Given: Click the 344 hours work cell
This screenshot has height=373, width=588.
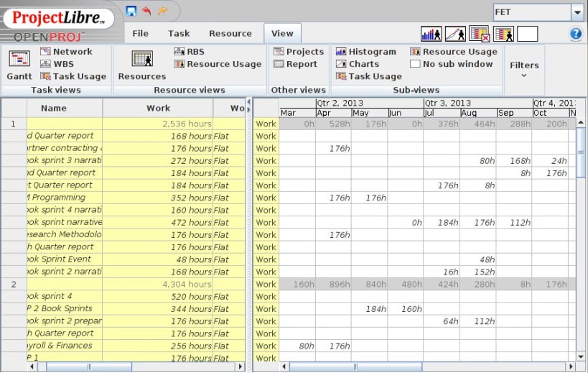Looking at the screenshot, I should [x=158, y=309].
